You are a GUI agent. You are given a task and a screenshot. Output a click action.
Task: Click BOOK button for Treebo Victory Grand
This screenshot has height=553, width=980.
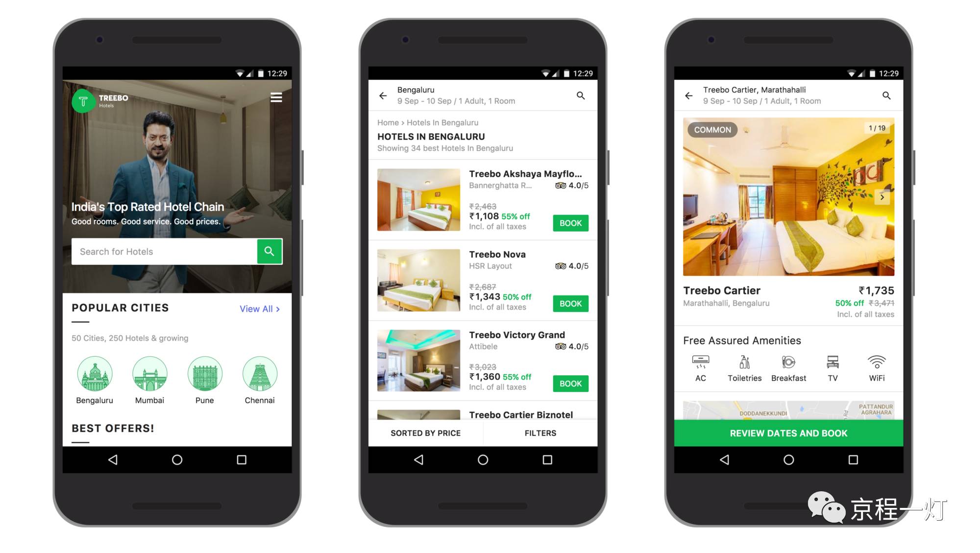[570, 384]
